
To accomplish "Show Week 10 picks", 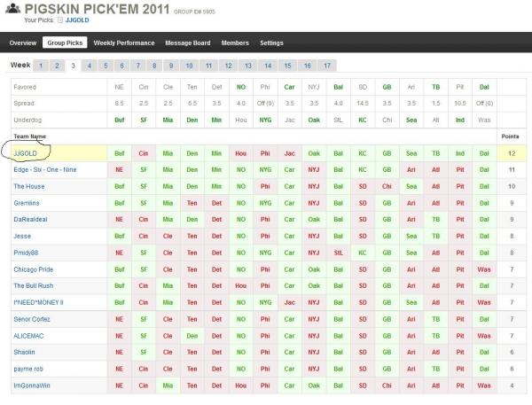I will click(x=189, y=66).
